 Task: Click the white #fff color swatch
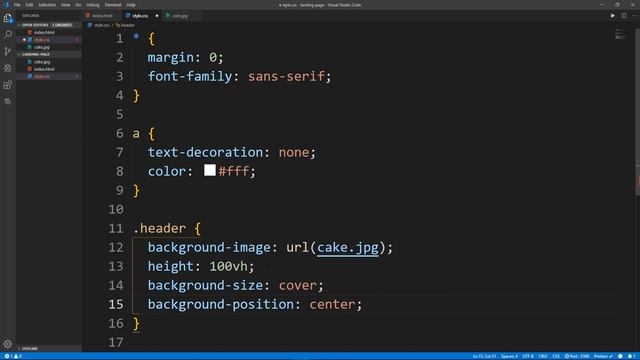click(210, 170)
